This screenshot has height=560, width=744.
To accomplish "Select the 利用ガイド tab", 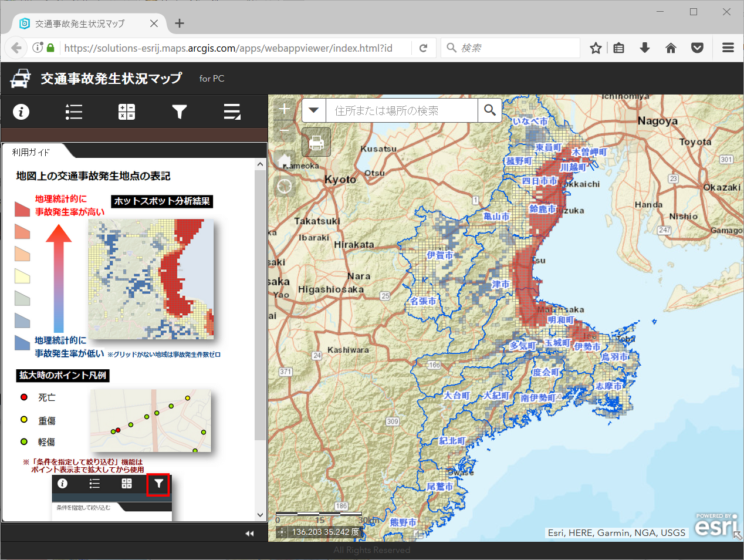I will click(32, 152).
